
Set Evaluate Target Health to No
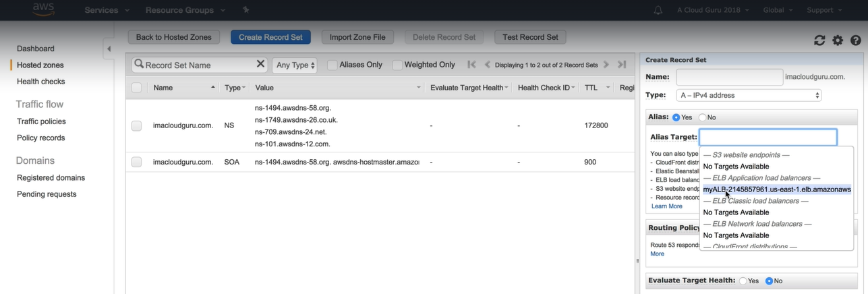tap(769, 281)
